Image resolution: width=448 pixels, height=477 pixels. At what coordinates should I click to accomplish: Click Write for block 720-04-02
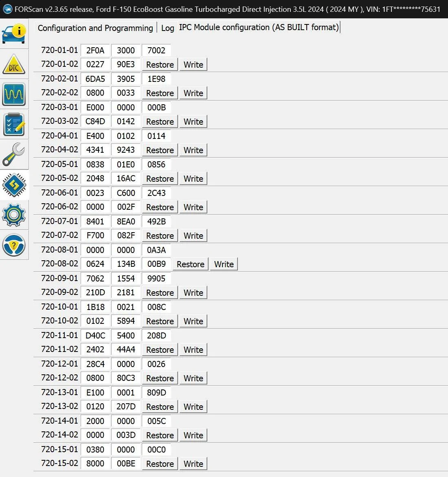[x=193, y=150]
